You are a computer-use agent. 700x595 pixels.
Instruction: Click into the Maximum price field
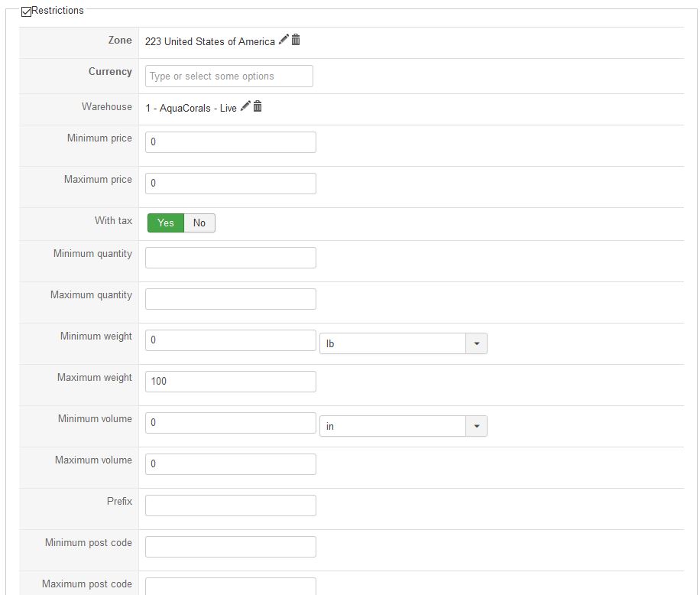[230, 184]
